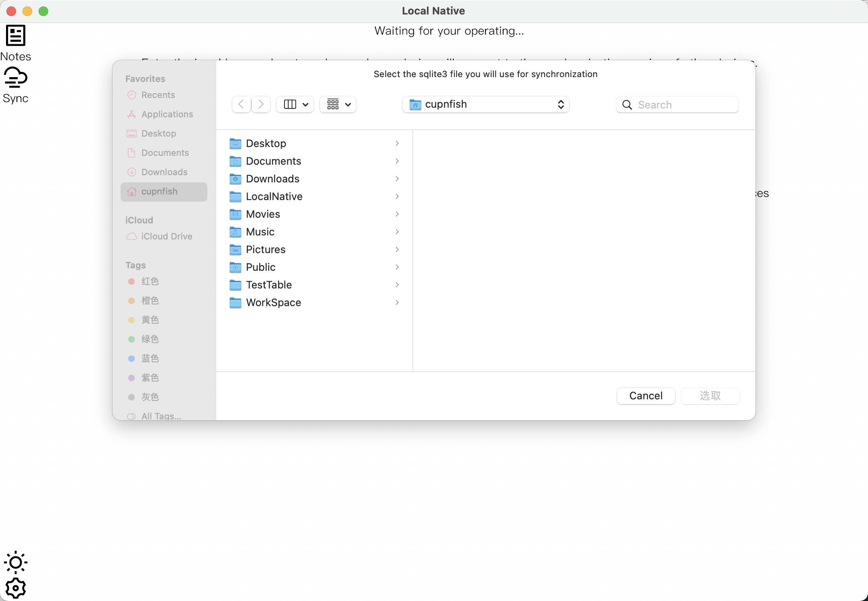Open the settings gear icon

click(x=15, y=588)
